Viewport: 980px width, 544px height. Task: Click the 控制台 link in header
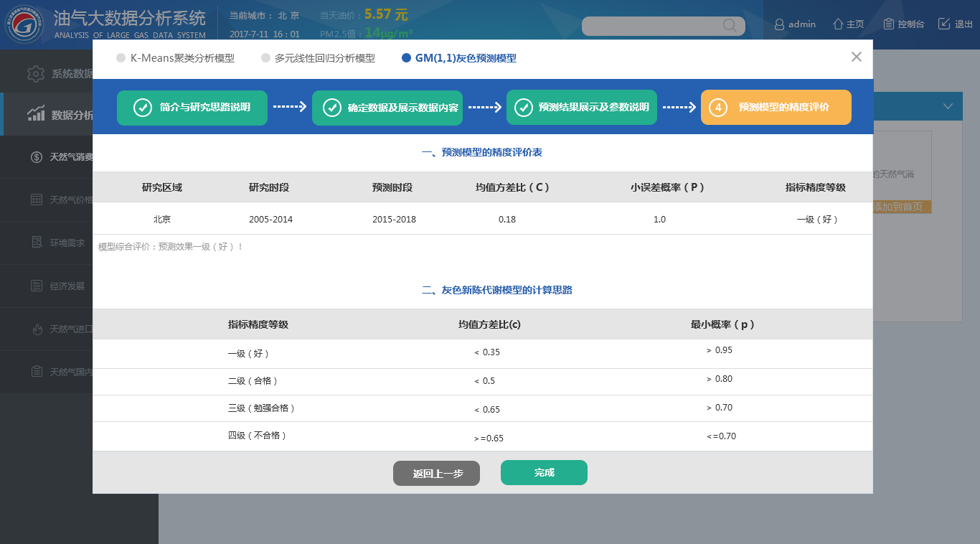pos(910,24)
